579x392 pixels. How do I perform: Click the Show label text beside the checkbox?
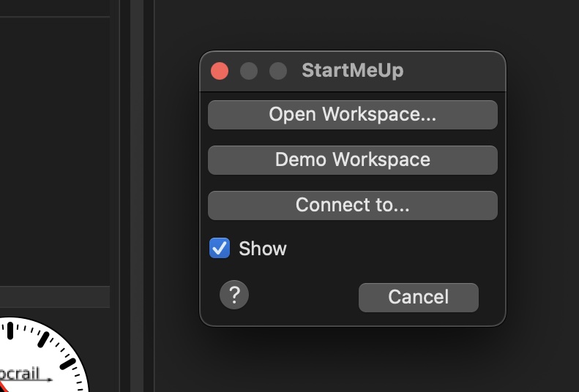pos(263,249)
